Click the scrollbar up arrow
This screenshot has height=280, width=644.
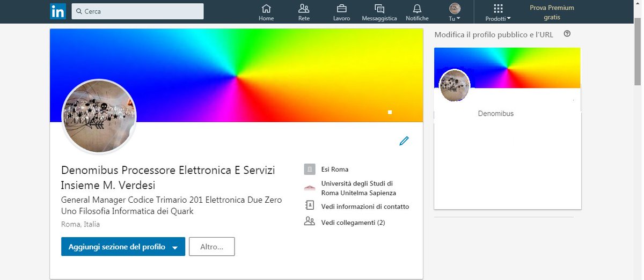[x=638, y=3]
